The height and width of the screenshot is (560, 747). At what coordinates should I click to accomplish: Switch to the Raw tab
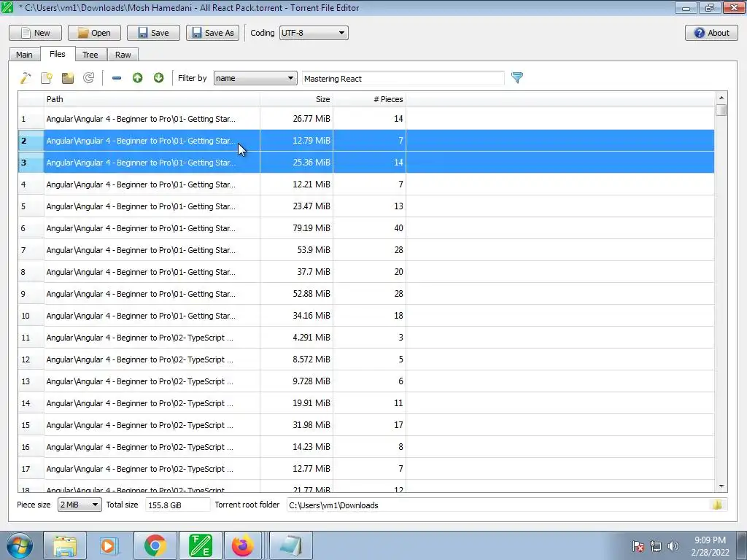coord(123,54)
